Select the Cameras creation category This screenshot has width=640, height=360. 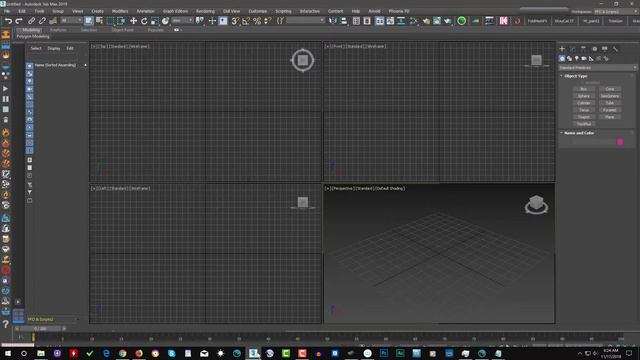click(x=584, y=59)
